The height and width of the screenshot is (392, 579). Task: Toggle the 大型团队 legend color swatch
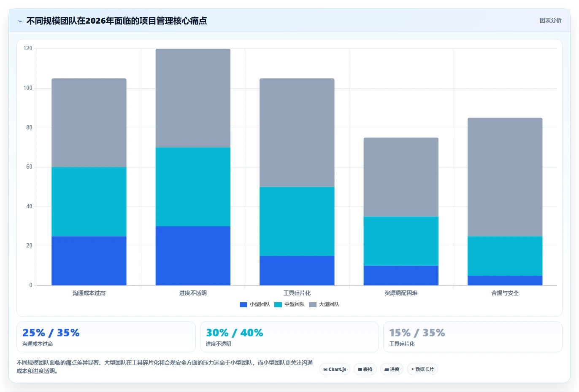(x=312, y=305)
